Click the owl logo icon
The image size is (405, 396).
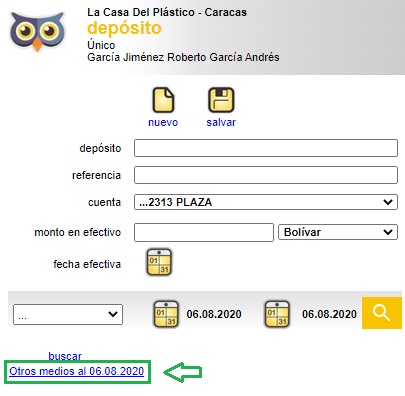37,32
